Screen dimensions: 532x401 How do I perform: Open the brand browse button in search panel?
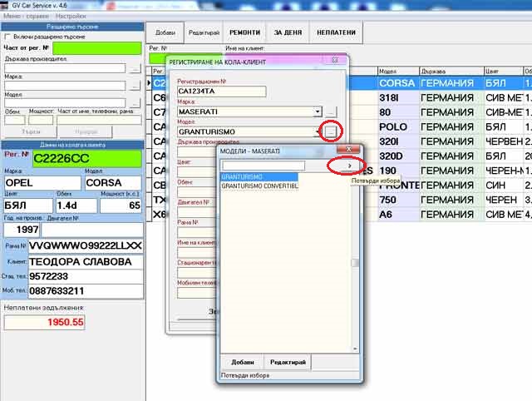click(135, 86)
